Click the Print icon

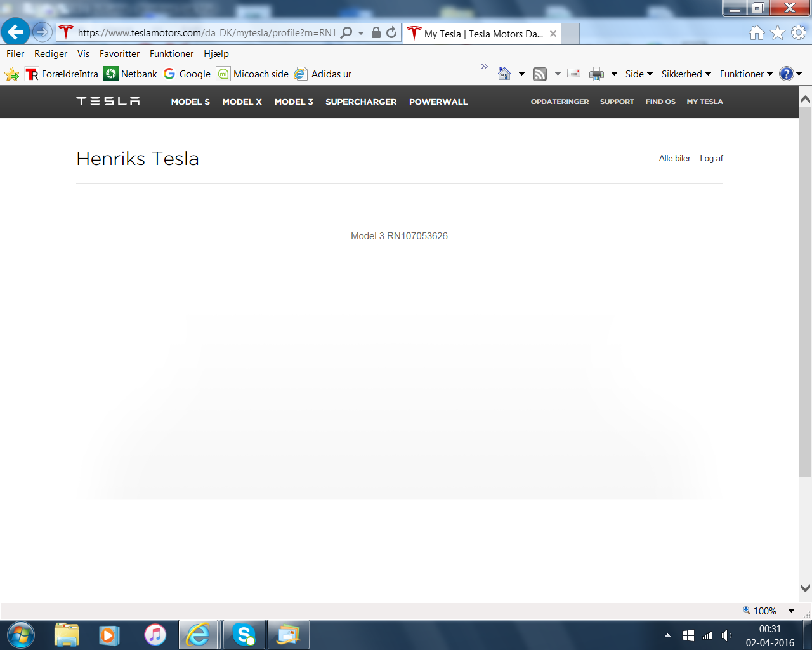coord(596,74)
